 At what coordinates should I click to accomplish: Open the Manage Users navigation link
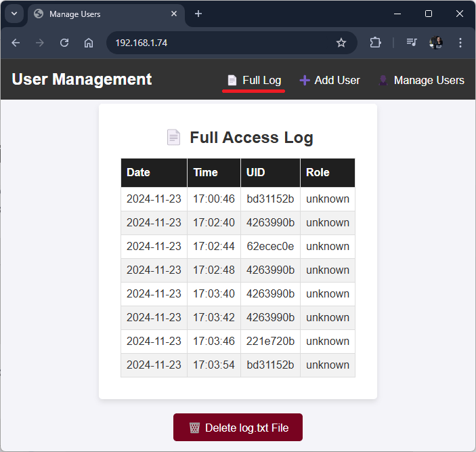click(x=429, y=81)
